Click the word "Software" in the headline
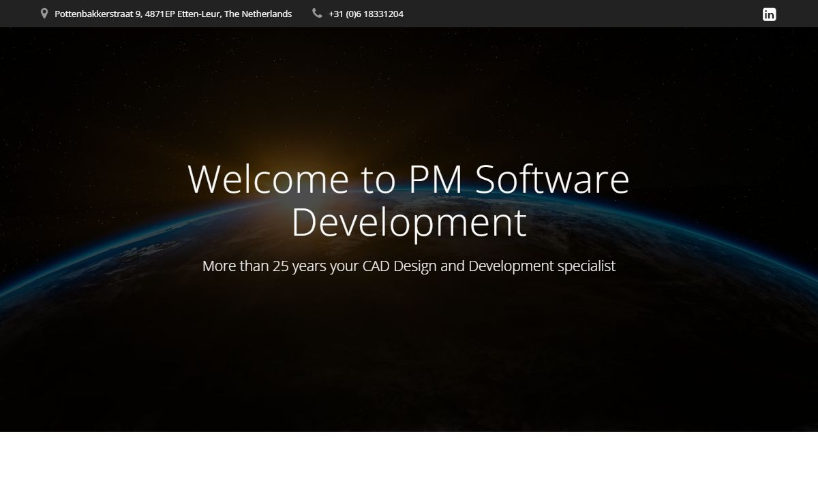Viewport: 818px width, 504px height. 551,179
